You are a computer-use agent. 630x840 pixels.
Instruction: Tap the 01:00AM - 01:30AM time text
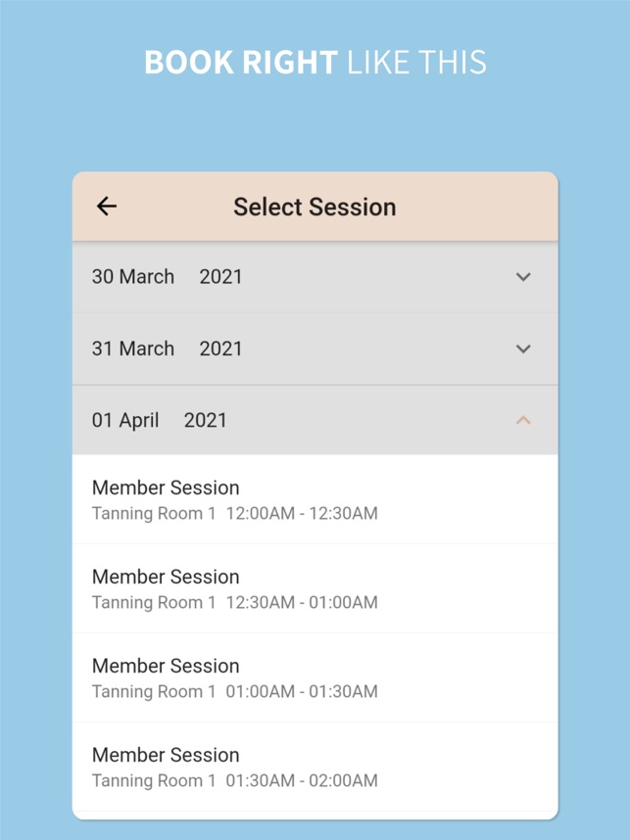[302, 691]
